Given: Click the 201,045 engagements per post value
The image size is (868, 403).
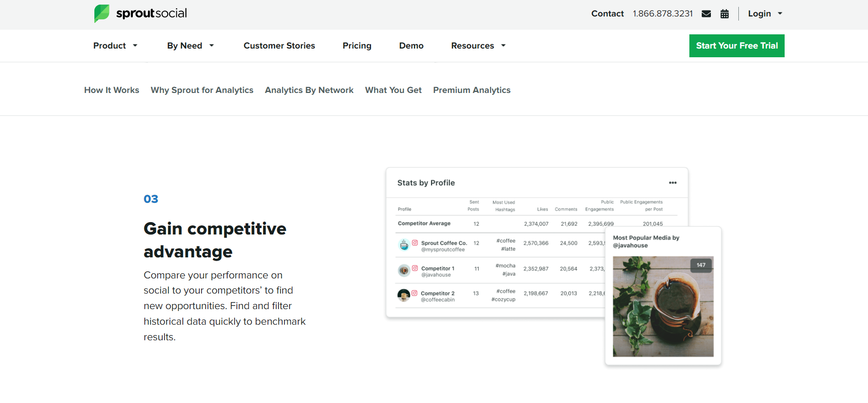Looking at the screenshot, I should pos(653,224).
